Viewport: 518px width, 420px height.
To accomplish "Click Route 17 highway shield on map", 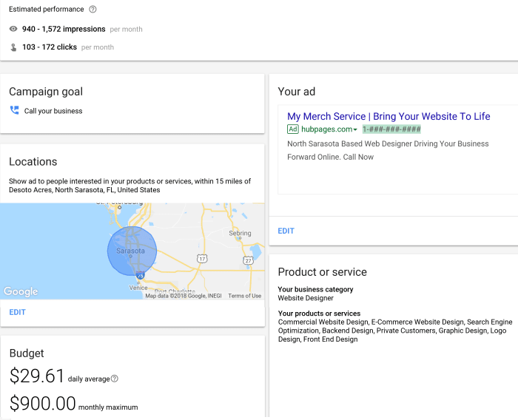I will pos(201,258).
